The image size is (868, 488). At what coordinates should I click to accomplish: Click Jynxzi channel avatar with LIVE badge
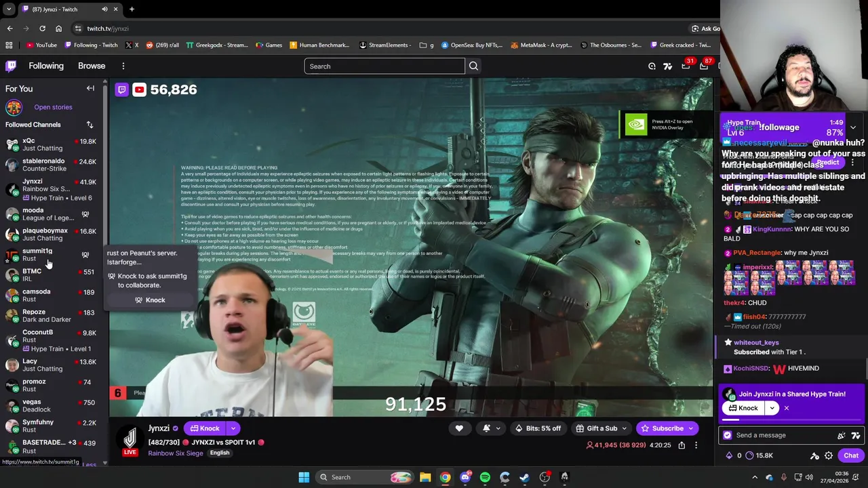pos(130,439)
